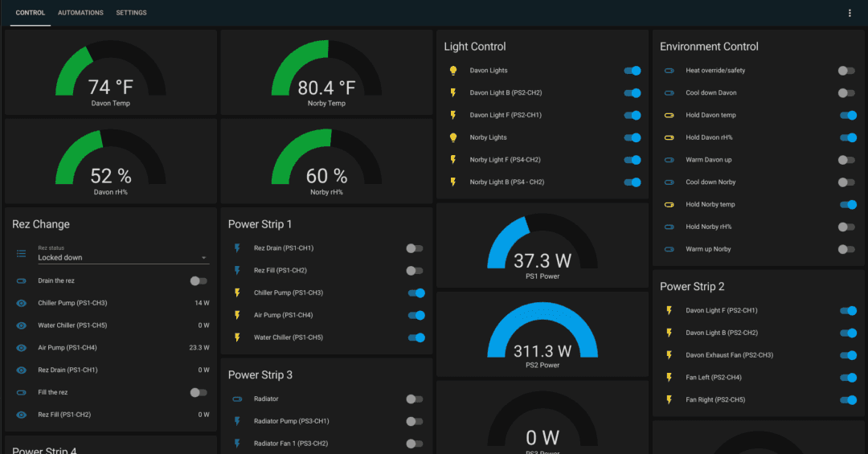Click the list icon beside Rez status
This screenshot has height=454, width=868.
click(x=22, y=253)
